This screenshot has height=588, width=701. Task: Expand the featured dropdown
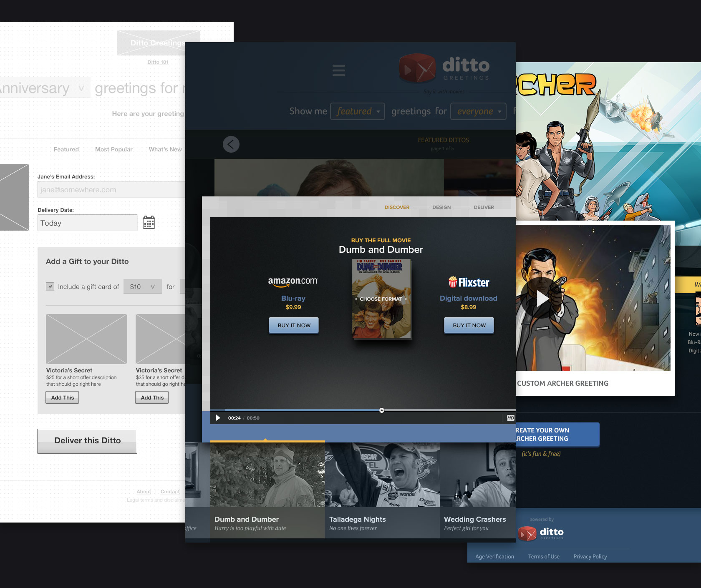pyautogui.click(x=358, y=111)
